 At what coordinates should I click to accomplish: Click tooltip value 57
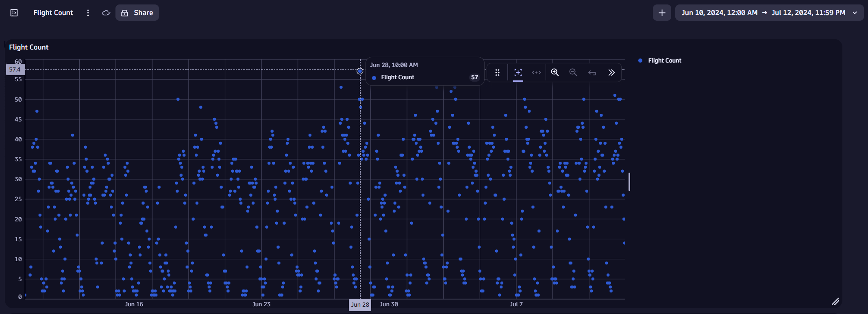pos(474,77)
